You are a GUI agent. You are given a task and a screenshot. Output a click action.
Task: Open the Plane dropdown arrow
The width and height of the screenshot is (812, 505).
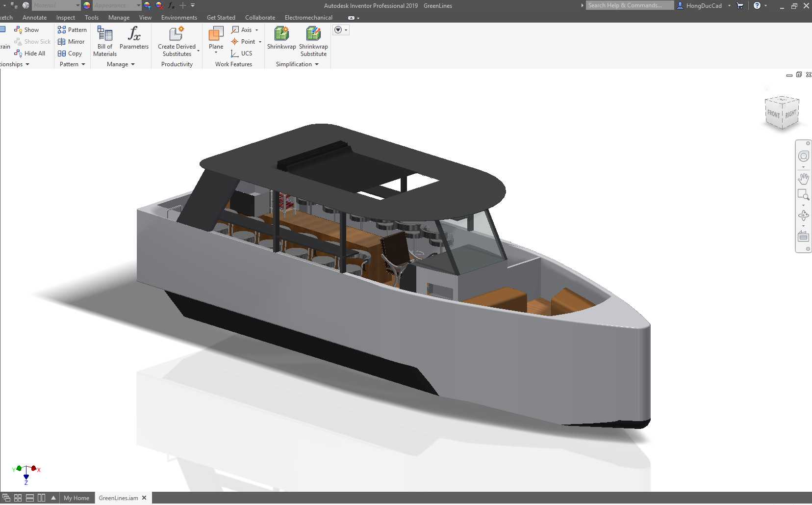(x=216, y=53)
